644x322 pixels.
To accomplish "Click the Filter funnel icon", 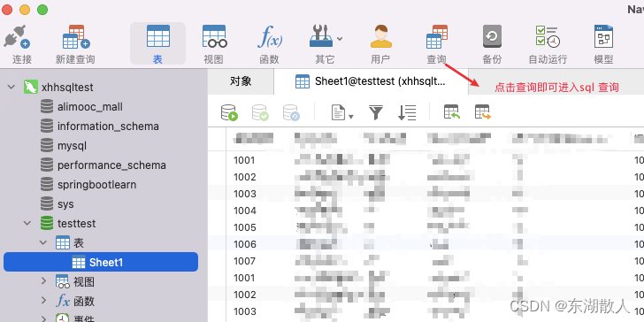I will pyautogui.click(x=376, y=112).
